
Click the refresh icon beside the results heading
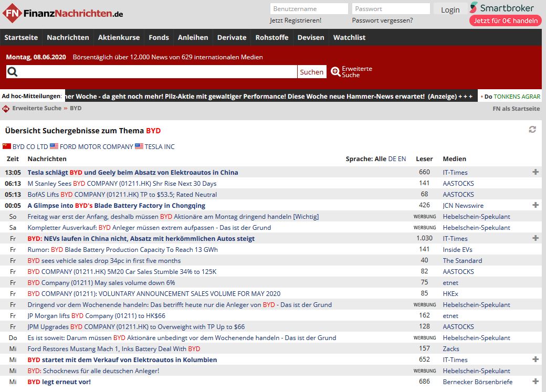pyautogui.click(x=532, y=130)
